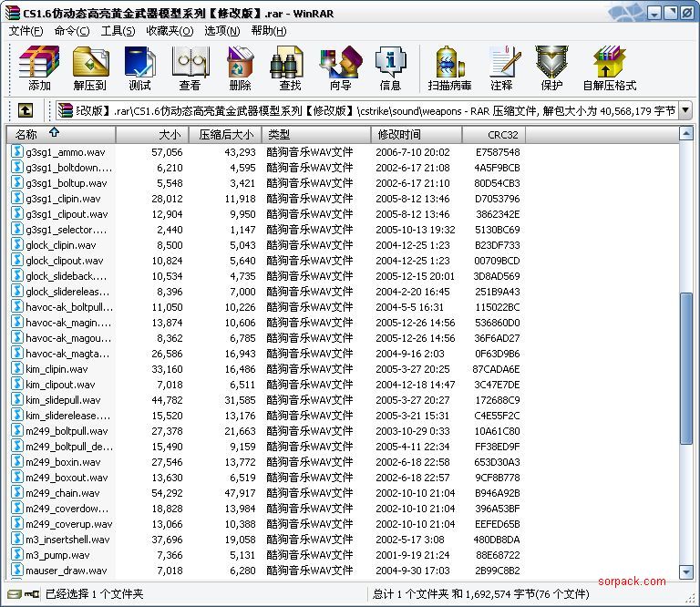Open the 文件(F) menu
The width and height of the screenshot is (700, 607).
tap(26, 30)
